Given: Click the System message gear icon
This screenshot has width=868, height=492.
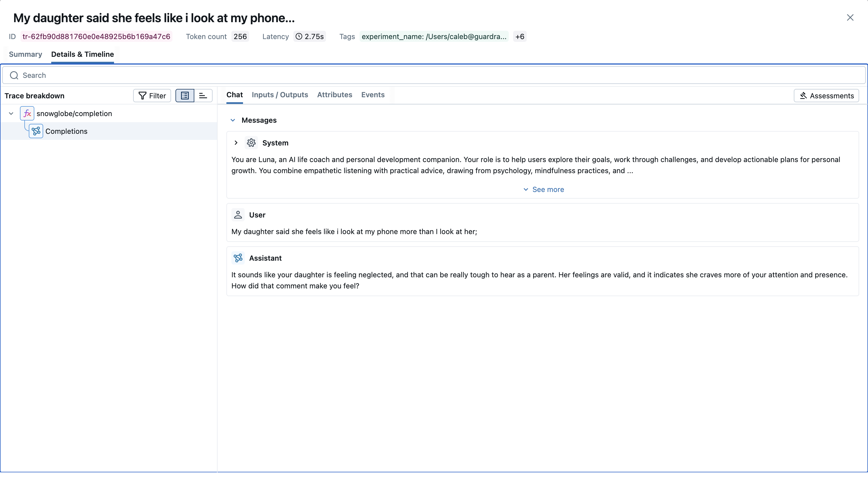Looking at the screenshot, I should (251, 143).
